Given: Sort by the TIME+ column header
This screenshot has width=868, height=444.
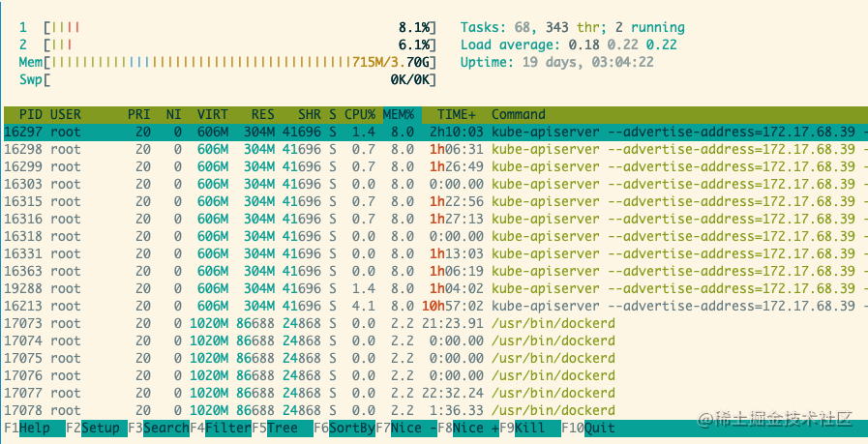Looking at the screenshot, I should 456,115.
